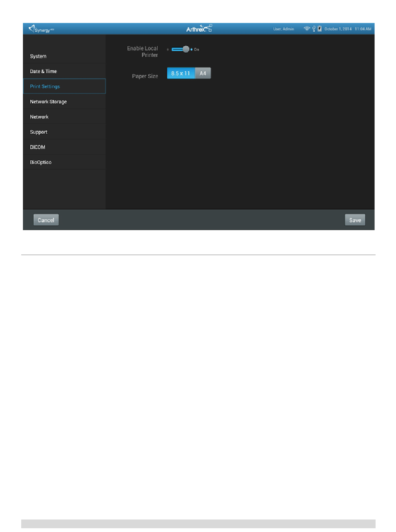Click the Save button
The width and height of the screenshot is (396, 532).
(x=355, y=220)
